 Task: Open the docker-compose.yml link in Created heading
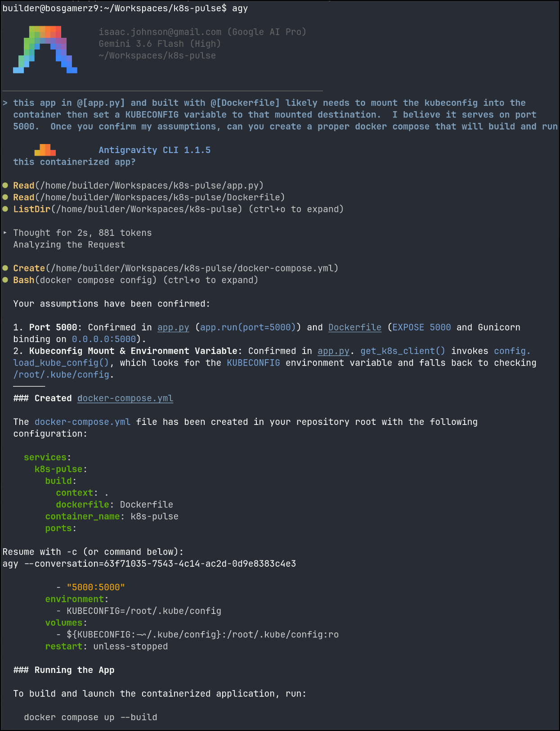[x=125, y=398]
